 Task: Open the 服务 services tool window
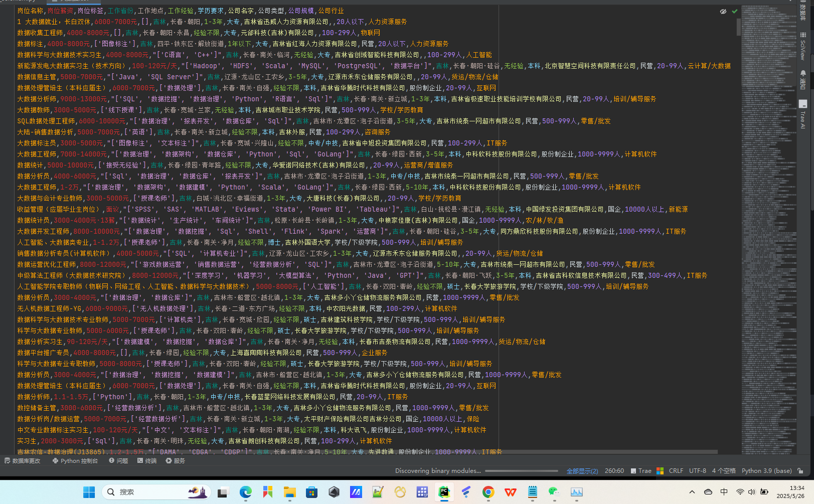pyautogui.click(x=176, y=461)
